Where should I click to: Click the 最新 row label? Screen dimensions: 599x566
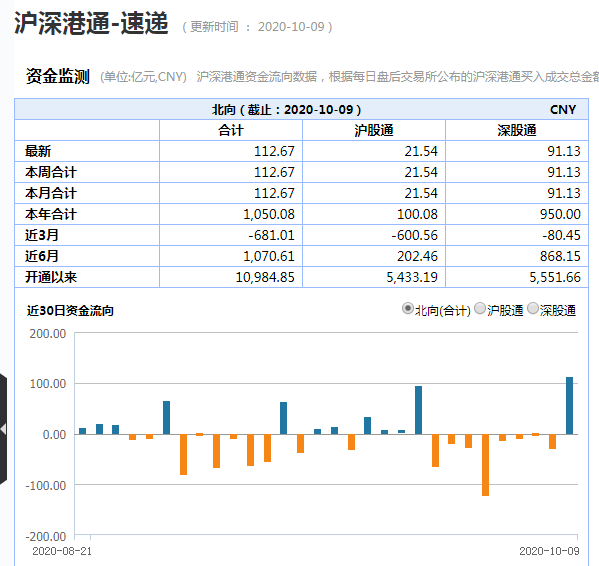[x=38, y=151]
